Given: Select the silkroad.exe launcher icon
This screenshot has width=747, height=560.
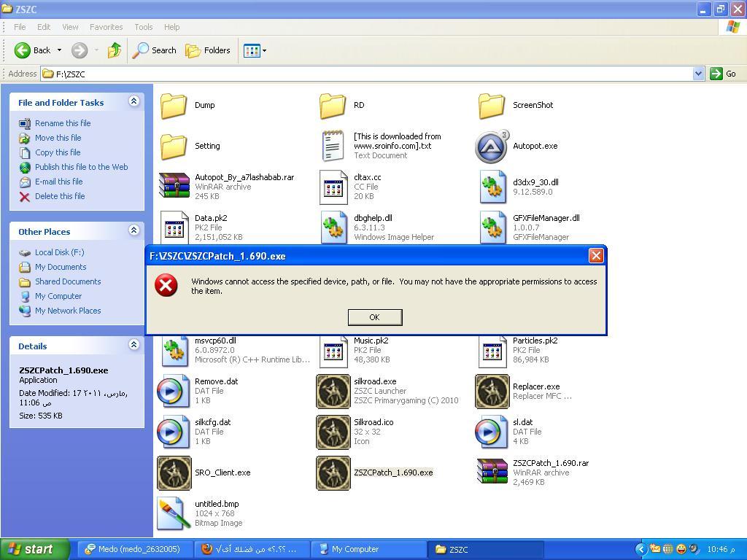Looking at the screenshot, I should point(333,392).
